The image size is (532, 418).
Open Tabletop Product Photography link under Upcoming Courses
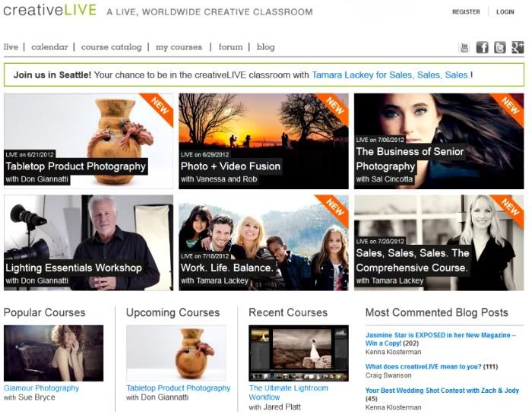(179, 388)
